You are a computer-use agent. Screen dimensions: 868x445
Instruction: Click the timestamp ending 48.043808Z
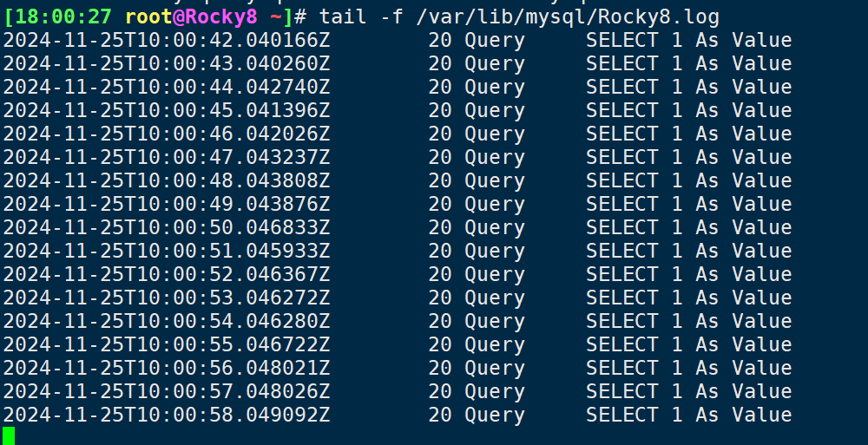[167, 181]
